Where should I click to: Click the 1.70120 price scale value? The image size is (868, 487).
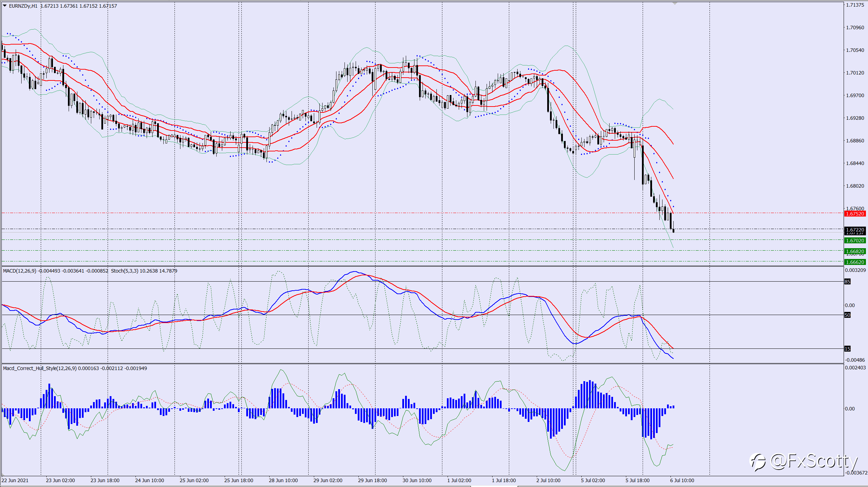(855, 73)
